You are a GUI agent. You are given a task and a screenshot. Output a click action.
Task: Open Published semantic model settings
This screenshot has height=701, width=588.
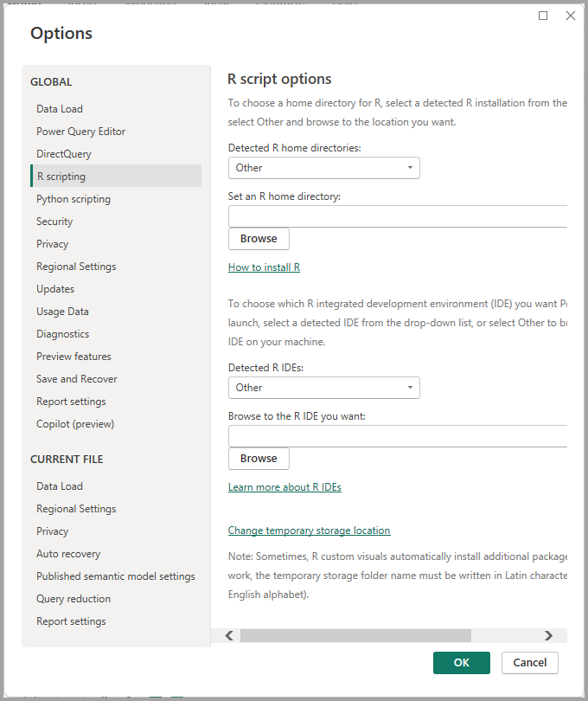(116, 576)
